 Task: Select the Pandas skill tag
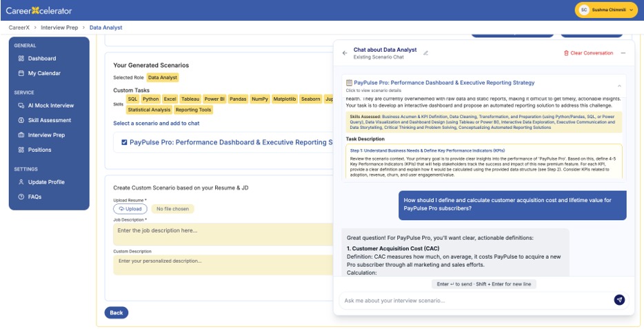tap(238, 99)
